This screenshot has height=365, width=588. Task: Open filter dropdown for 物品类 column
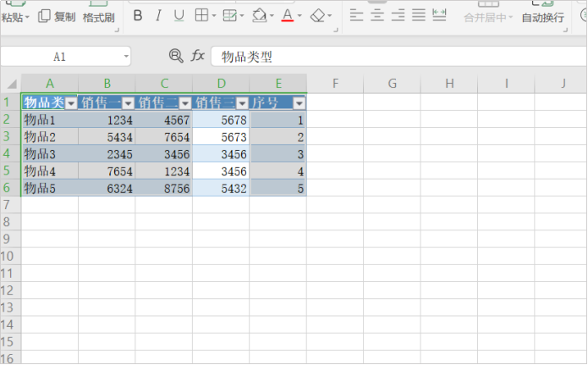tap(71, 103)
